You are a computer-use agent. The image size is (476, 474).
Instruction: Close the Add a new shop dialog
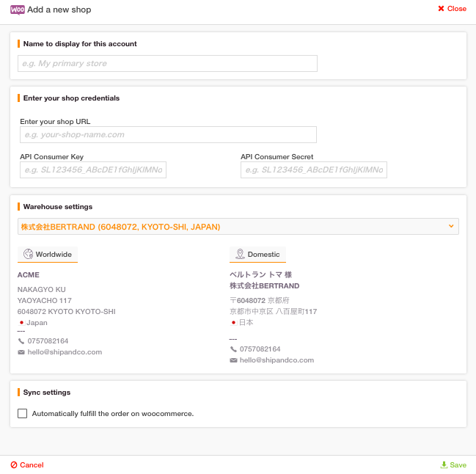452,9
